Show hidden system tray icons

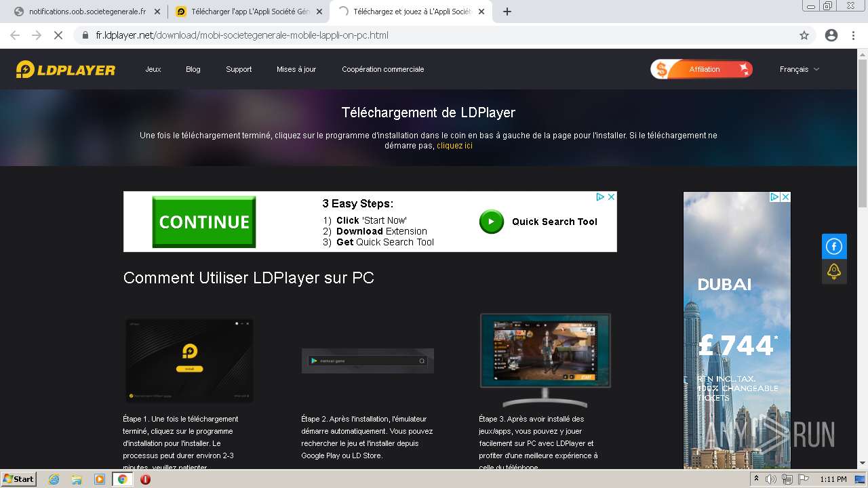pos(756,479)
